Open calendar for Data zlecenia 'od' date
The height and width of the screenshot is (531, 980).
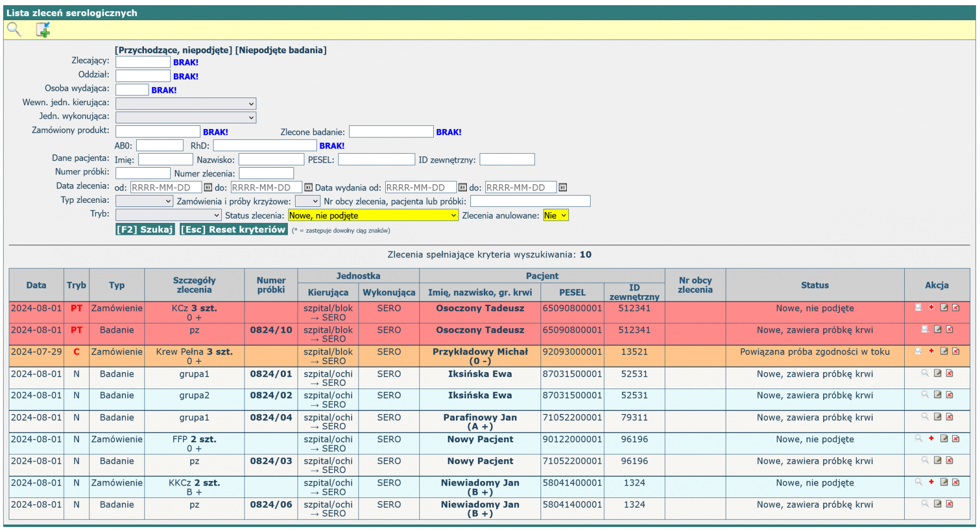click(208, 187)
